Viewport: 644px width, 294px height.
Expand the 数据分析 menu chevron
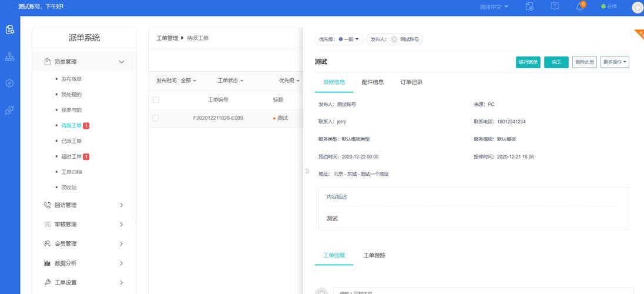pyautogui.click(x=121, y=263)
